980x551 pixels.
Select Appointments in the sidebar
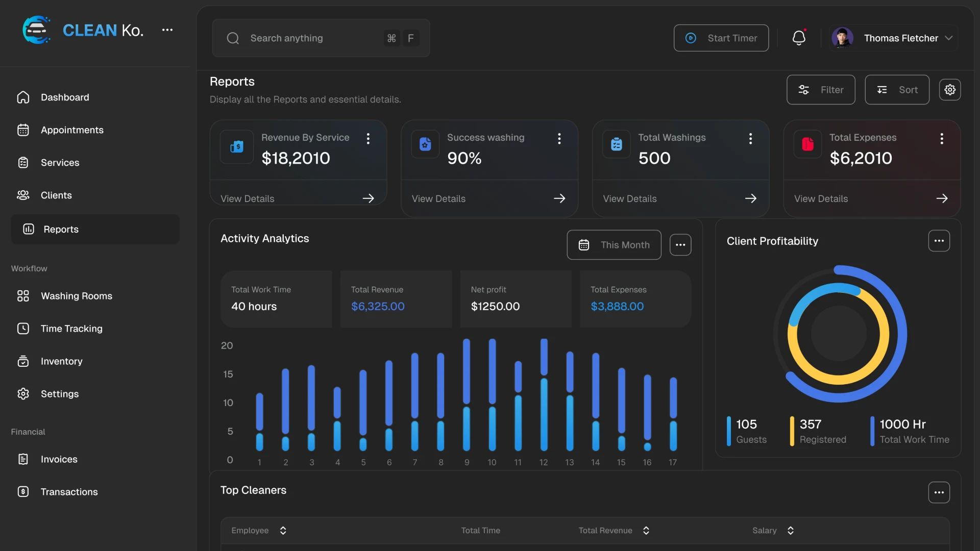pyautogui.click(x=72, y=130)
